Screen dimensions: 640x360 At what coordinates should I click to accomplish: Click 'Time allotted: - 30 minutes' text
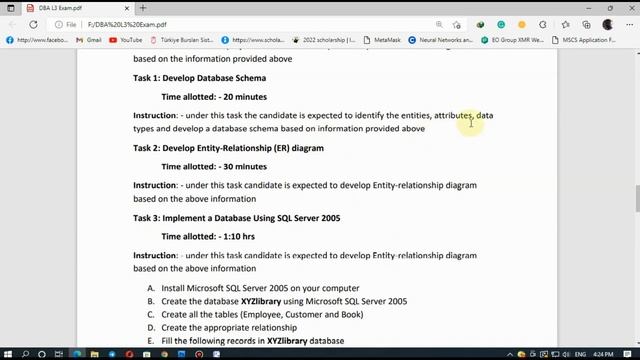[214, 167]
